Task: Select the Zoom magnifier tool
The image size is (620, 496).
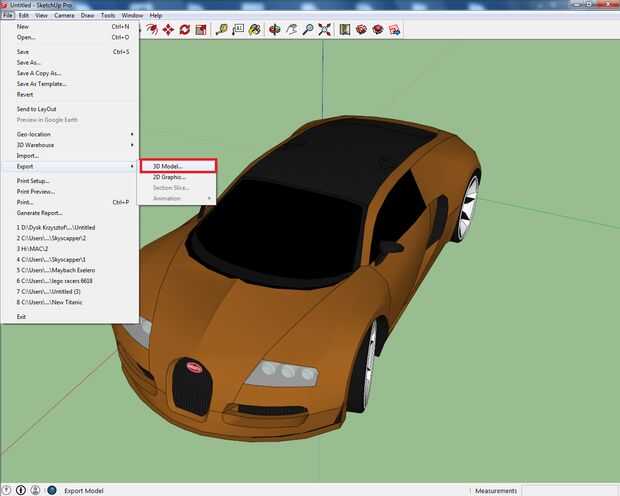Action: point(308,29)
